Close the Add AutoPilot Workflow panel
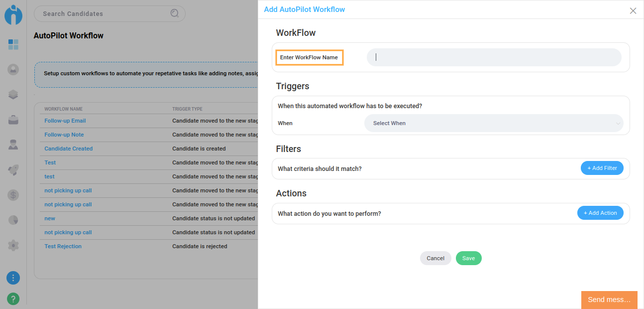 pos(633,10)
